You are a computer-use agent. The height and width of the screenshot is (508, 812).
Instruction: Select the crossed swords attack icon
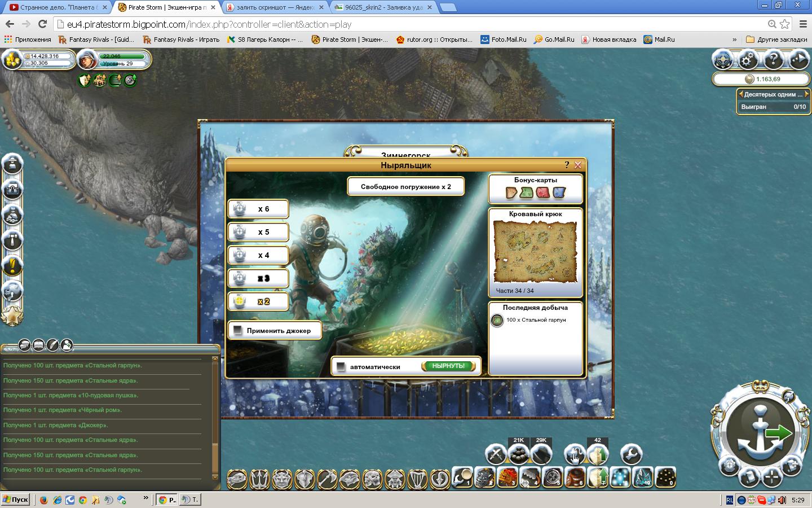496,454
